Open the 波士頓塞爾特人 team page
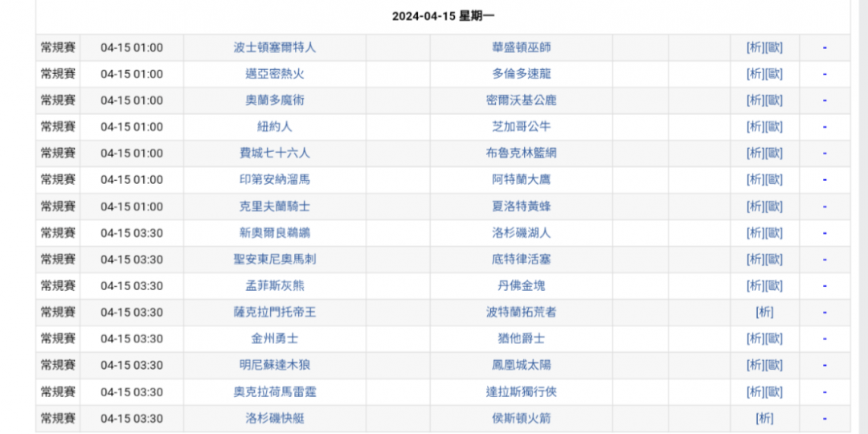868x434 pixels. (x=275, y=47)
